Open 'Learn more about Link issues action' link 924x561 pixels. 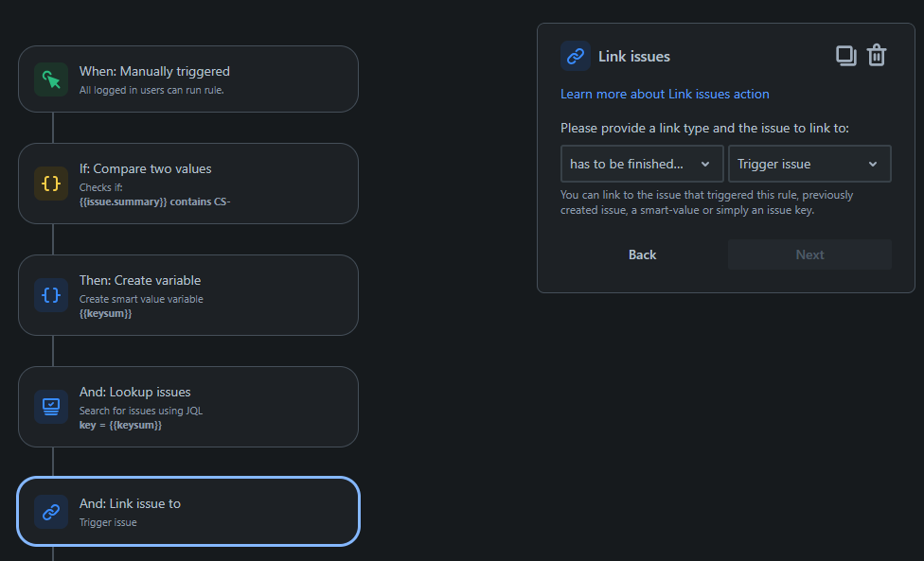pyautogui.click(x=665, y=94)
